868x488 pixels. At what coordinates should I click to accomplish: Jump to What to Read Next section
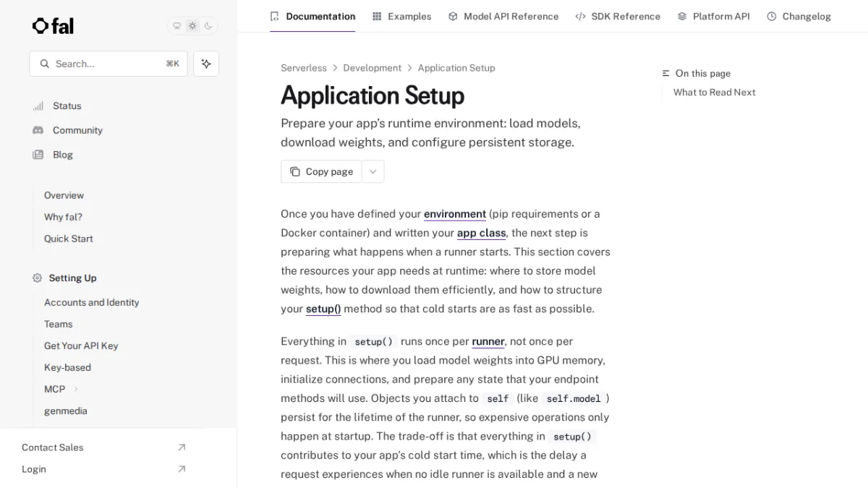click(714, 93)
